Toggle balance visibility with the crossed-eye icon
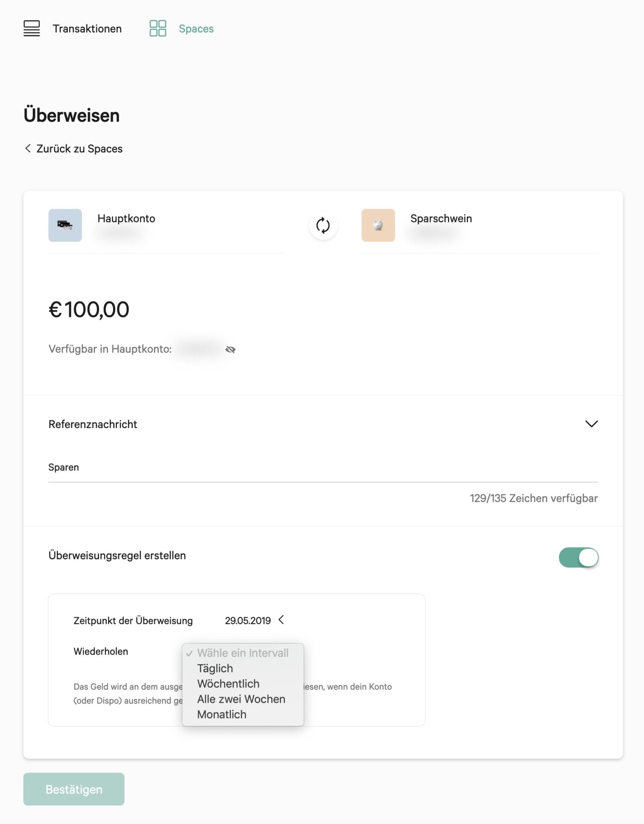This screenshot has height=824, width=644. (230, 349)
